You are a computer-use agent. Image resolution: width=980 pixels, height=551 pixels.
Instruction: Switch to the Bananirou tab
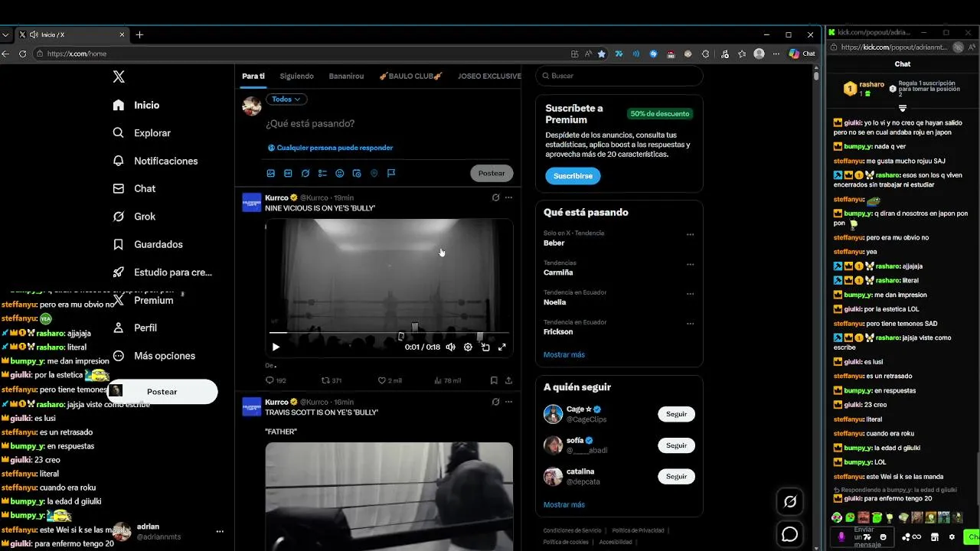[x=346, y=76]
